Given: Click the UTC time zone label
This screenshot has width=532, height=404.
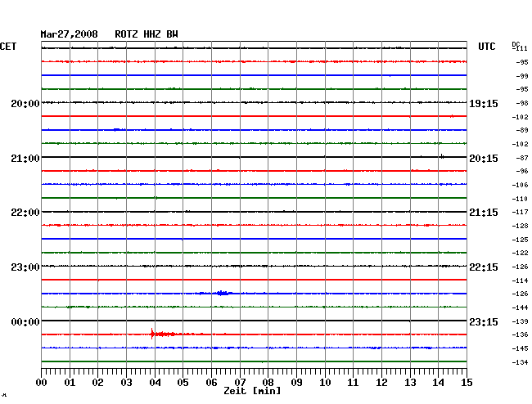Looking at the screenshot, I should pos(486,47).
